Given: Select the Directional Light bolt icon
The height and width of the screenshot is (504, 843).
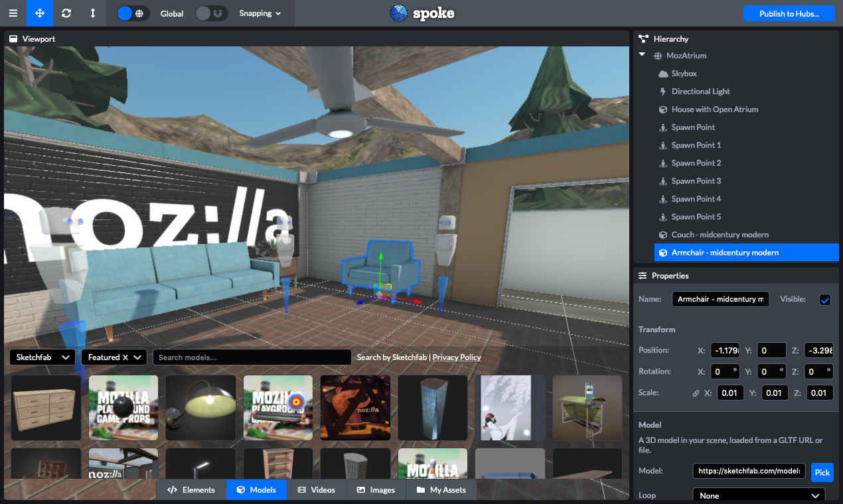Looking at the screenshot, I should 662,92.
